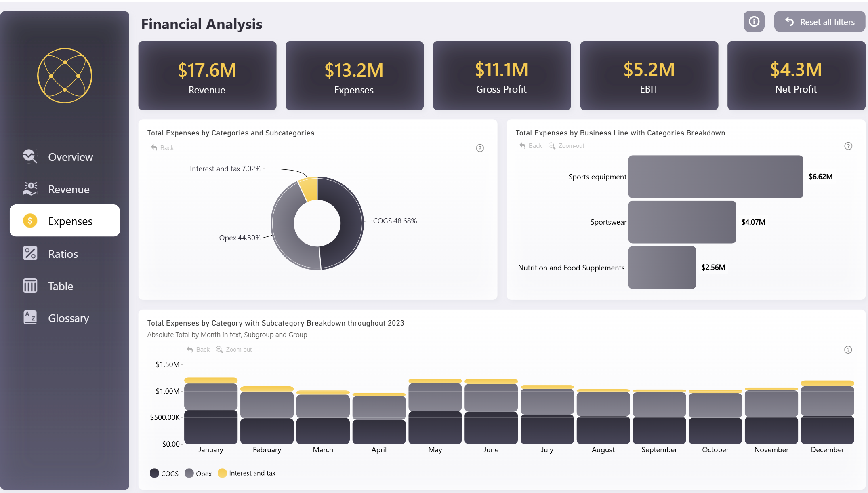
Task: Open help icon on donut chart card
Action: click(x=479, y=148)
